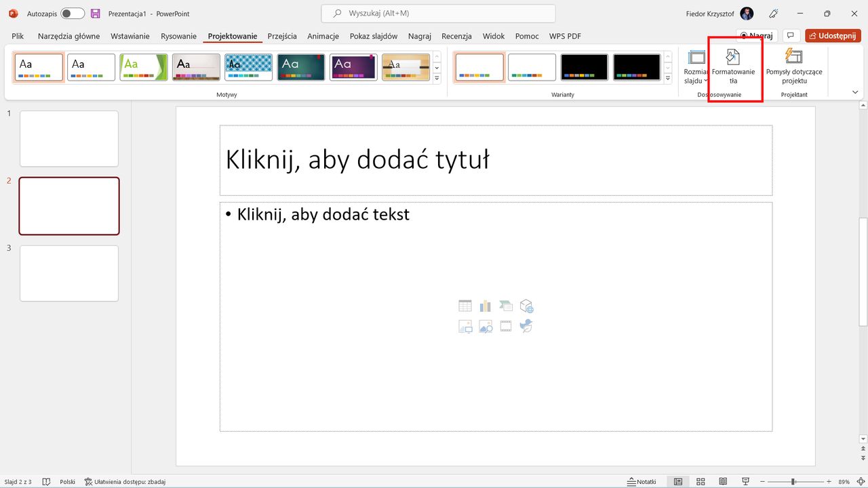
Task: Toggle the Notatki pane
Action: pyautogui.click(x=642, y=481)
